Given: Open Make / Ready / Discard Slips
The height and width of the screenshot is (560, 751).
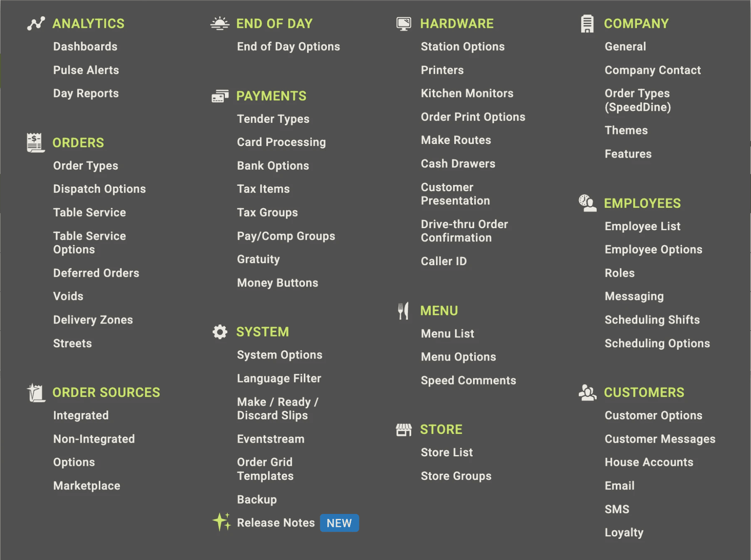Looking at the screenshot, I should (278, 409).
